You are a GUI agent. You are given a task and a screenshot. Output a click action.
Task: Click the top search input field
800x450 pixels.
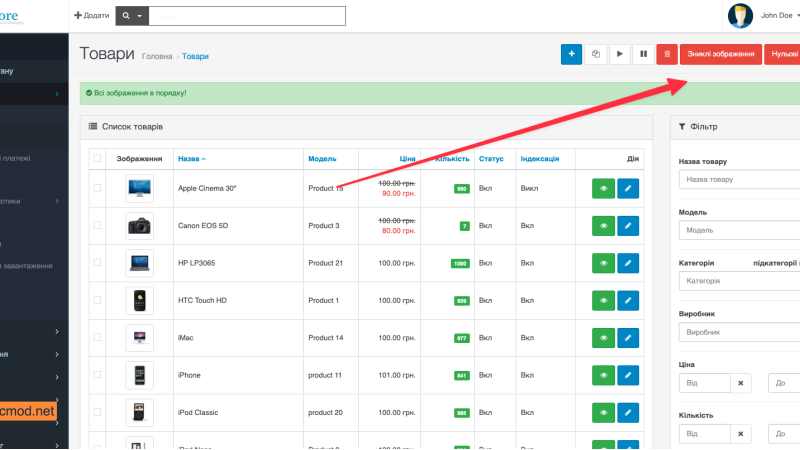247,16
